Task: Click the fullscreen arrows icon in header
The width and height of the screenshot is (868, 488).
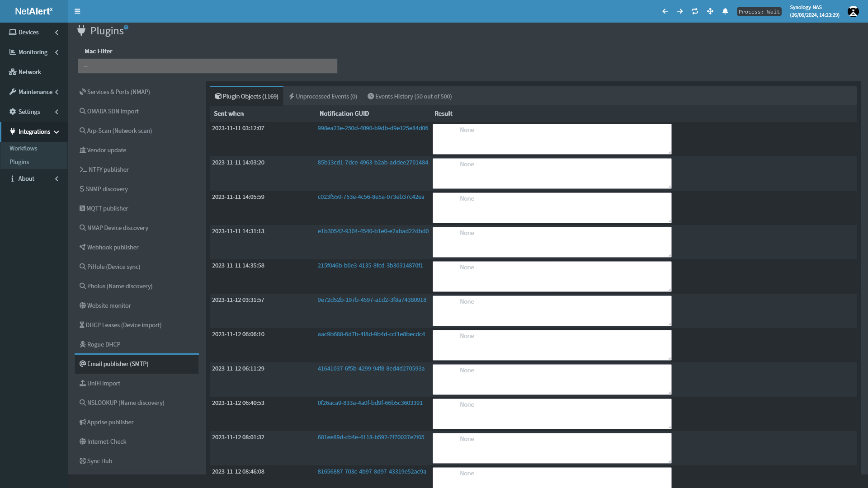Action: tap(710, 11)
